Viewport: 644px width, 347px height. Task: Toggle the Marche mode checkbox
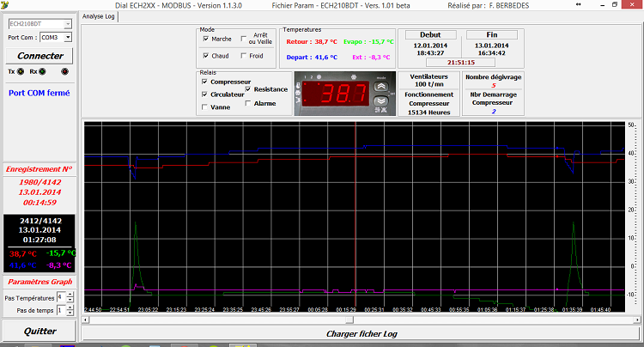point(205,40)
